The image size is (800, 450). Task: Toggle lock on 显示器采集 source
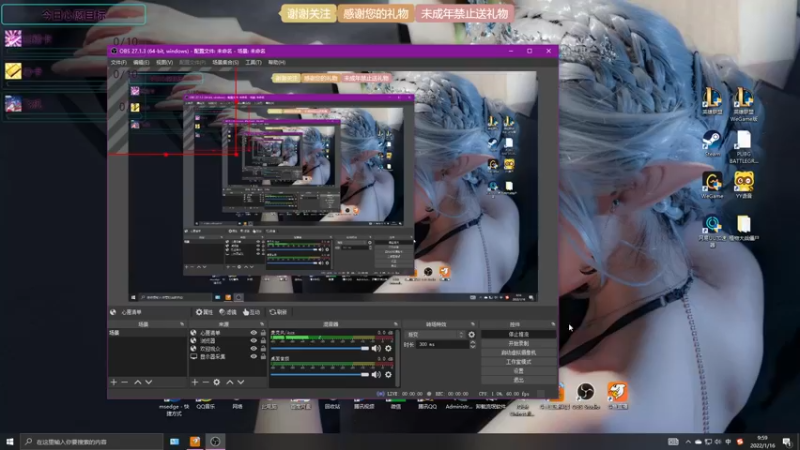pyautogui.click(x=263, y=357)
